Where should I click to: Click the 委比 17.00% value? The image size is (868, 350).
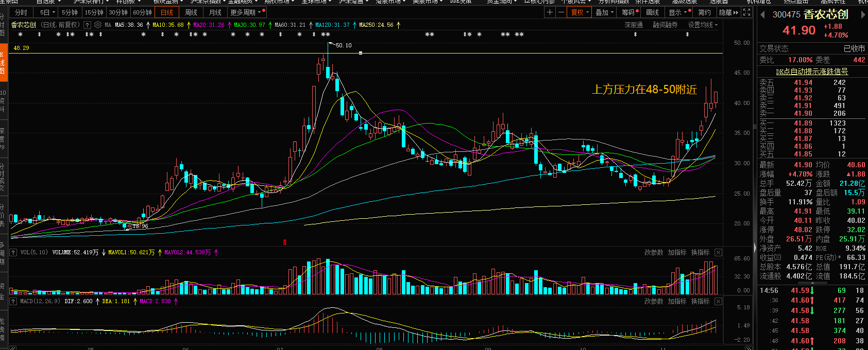coord(800,60)
